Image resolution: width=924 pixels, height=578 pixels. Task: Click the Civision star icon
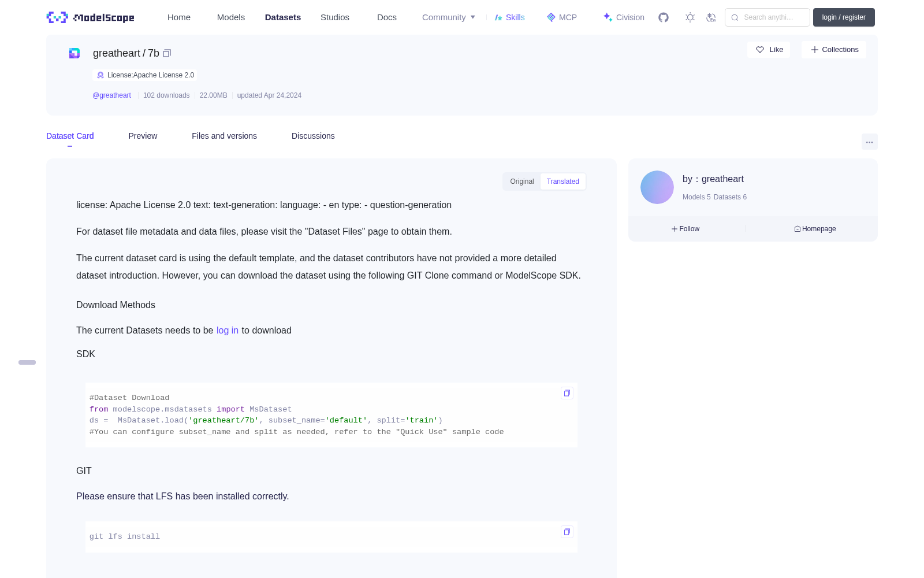tap(608, 17)
